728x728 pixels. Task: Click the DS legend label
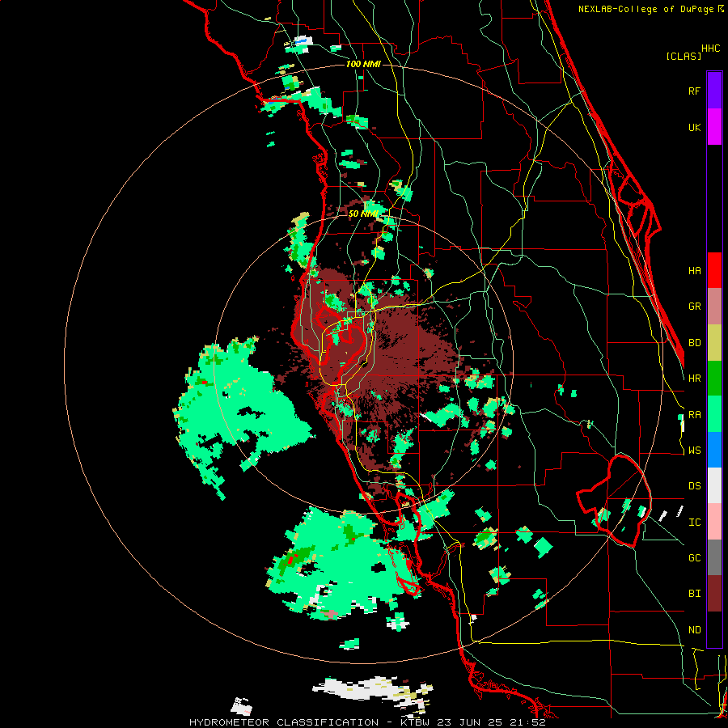point(694,486)
